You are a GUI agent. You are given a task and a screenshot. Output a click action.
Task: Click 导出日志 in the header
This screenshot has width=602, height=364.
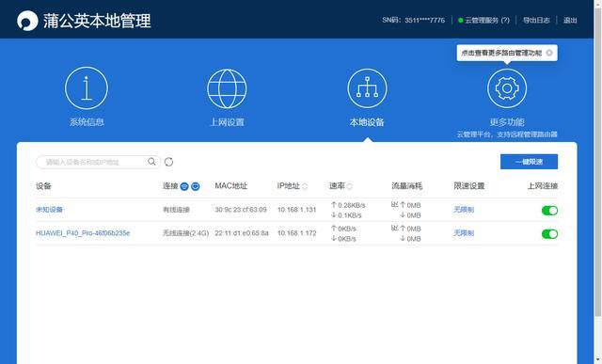pyautogui.click(x=536, y=20)
